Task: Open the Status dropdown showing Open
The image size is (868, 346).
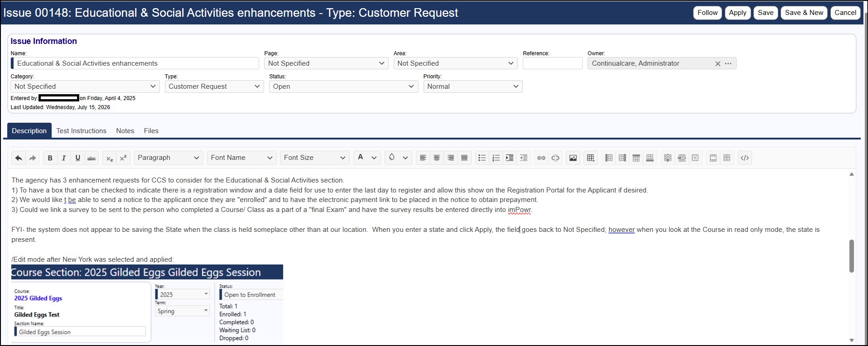Action: (343, 86)
